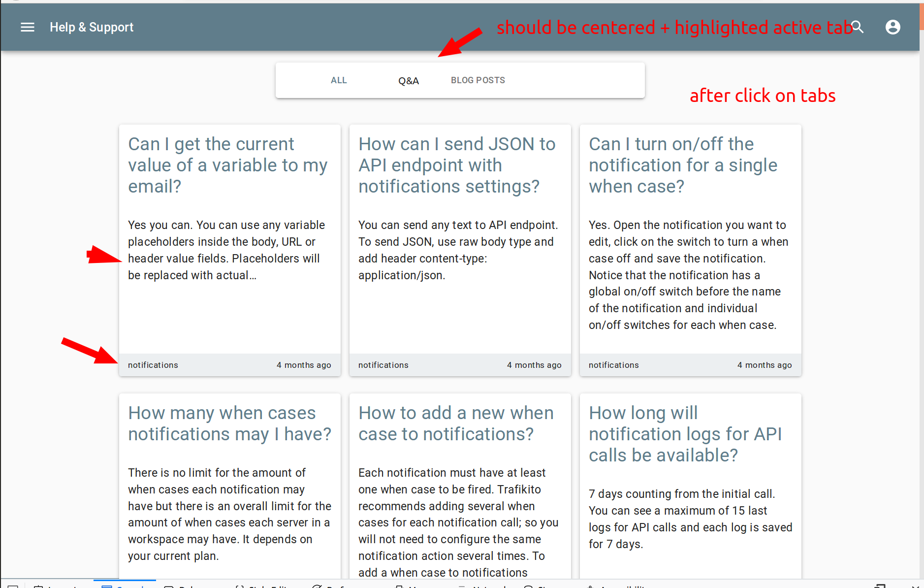Open 'How many when cases notifications' article
924x588 pixels.
230,424
